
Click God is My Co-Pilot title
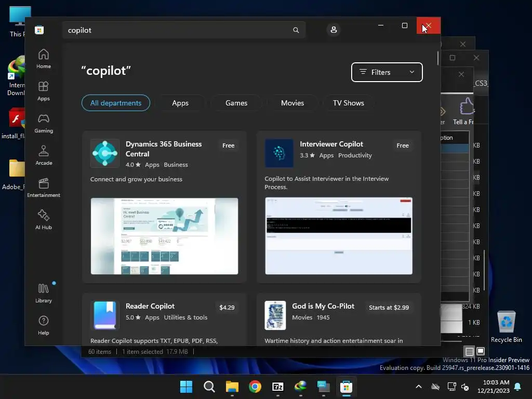pos(323,306)
